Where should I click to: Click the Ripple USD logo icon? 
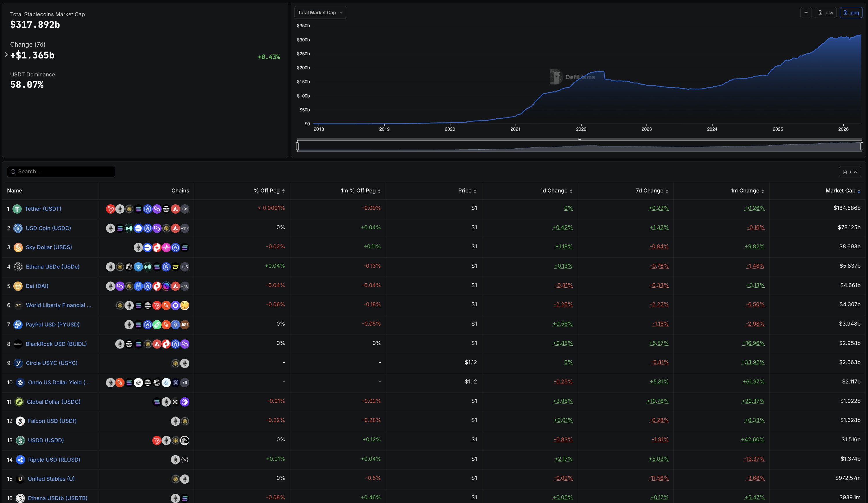click(x=20, y=459)
